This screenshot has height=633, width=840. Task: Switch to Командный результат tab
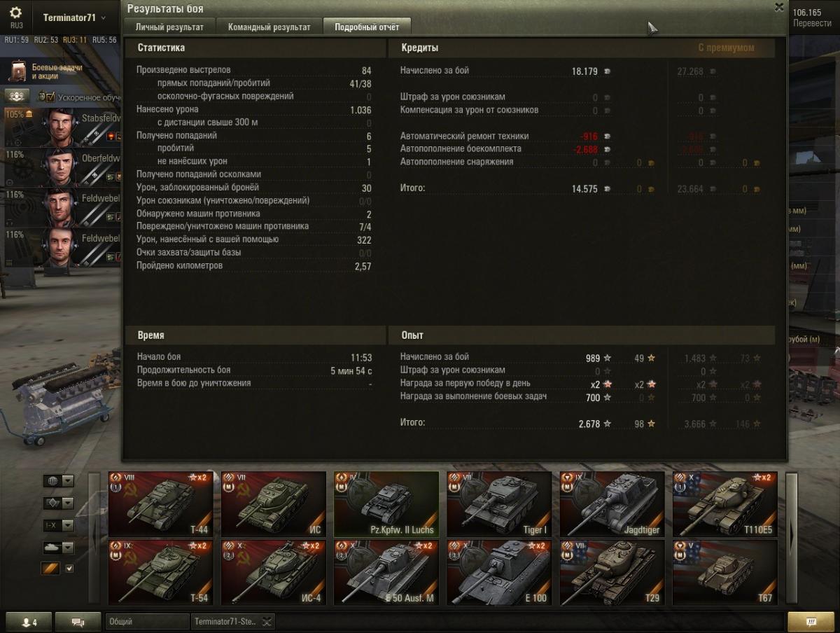click(269, 27)
